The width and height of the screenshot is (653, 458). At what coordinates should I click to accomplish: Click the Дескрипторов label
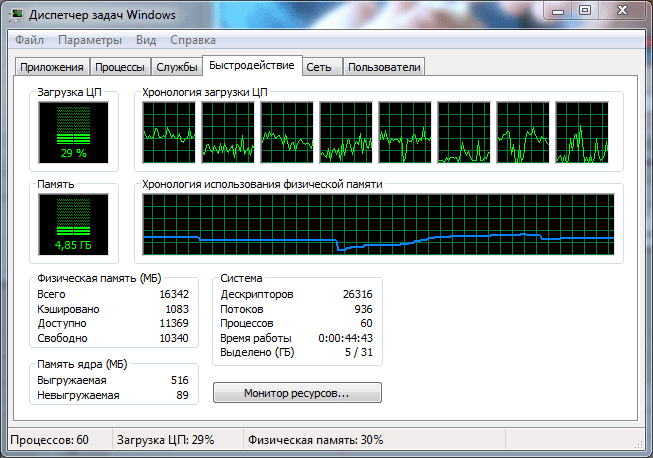point(257,294)
